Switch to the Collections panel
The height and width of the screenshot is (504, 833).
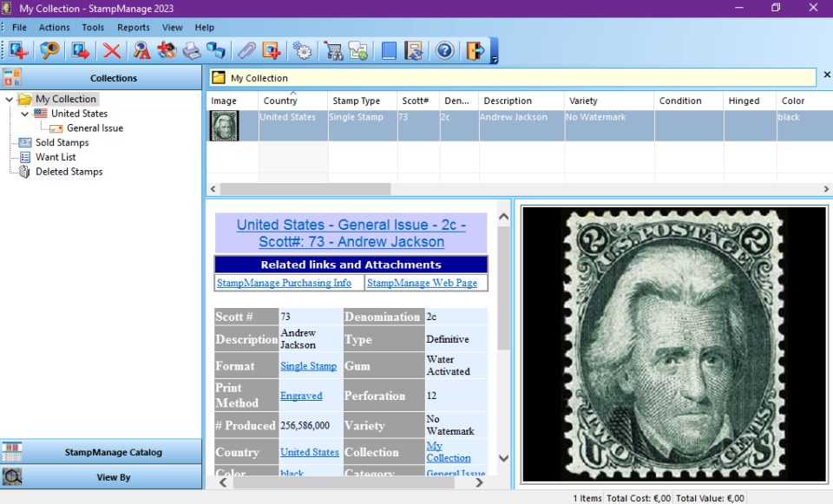coord(101,77)
